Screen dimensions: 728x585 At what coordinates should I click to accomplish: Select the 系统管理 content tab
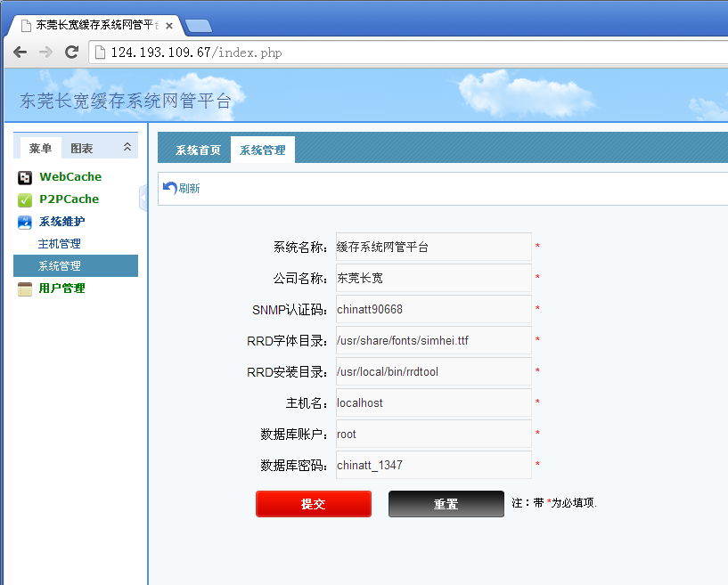pos(263,150)
